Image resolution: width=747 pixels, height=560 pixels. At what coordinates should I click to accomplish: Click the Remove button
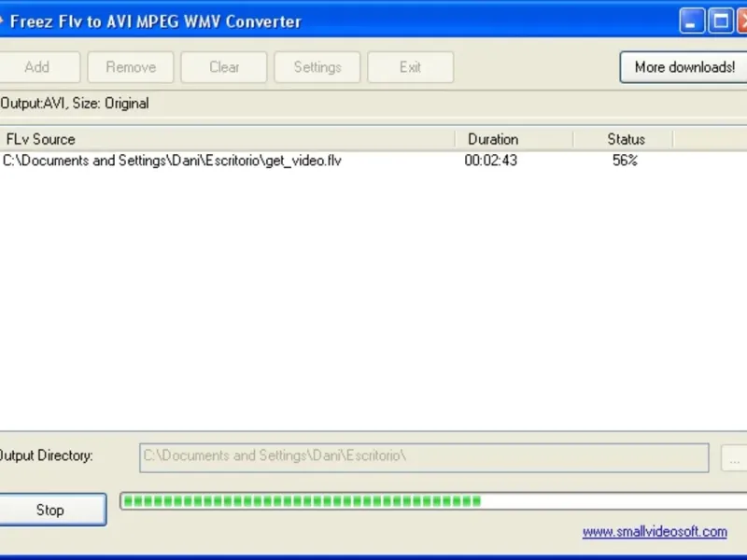coord(131,67)
